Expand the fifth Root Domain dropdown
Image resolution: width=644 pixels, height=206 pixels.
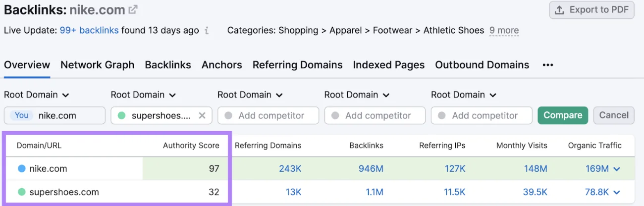(x=464, y=95)
